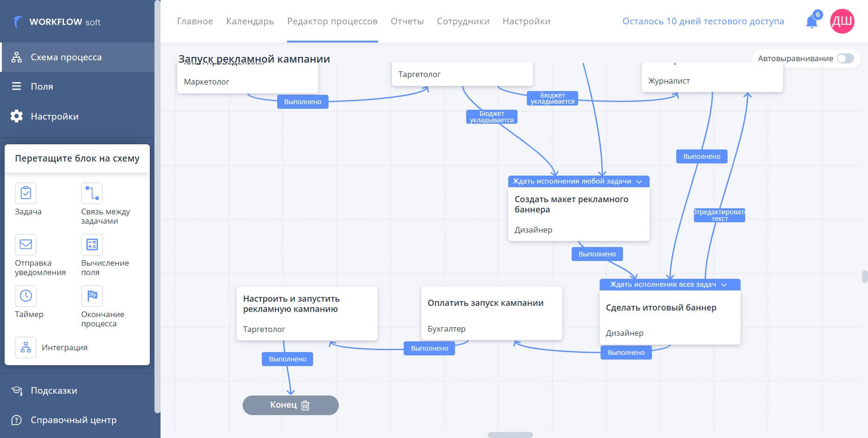Select the Задача block icon
Screen dimensions: 868x438
pyautogui.click(x=26, y=193)
